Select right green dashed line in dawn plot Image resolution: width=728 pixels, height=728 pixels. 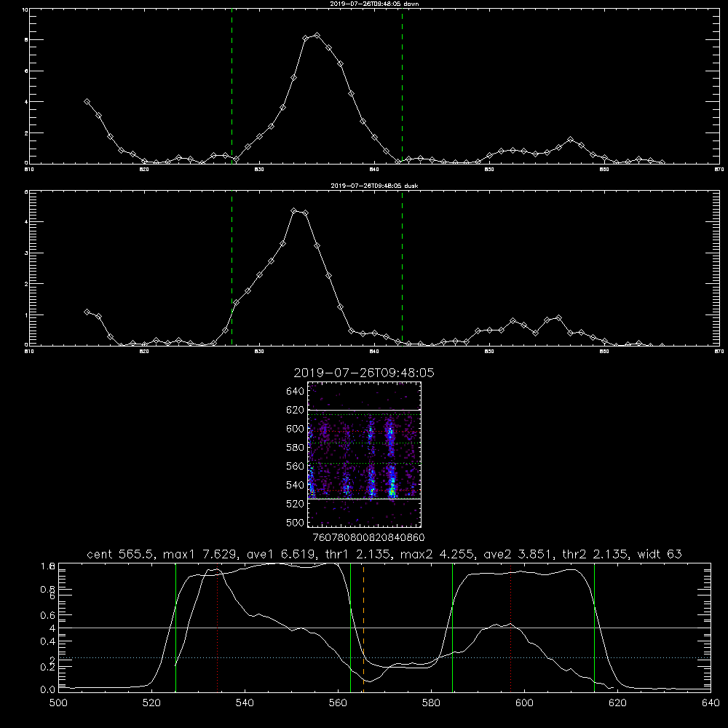(402, 88)
